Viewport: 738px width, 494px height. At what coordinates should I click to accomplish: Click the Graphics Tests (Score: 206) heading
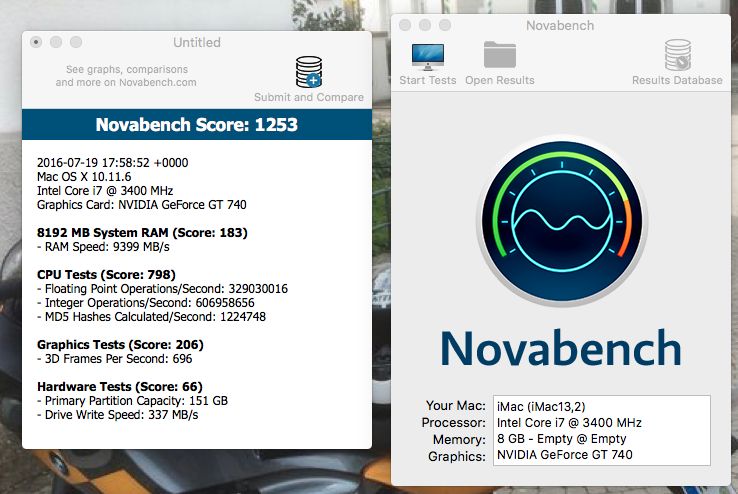[x=120, y=345]
